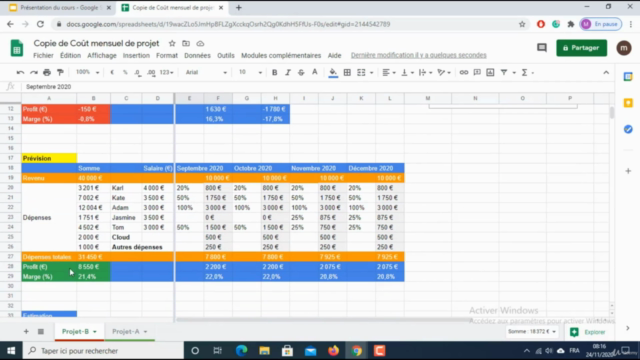This screenshot has height=360, width=640.
Task: Open Insertion menu
Action: [x=136, y=56]
